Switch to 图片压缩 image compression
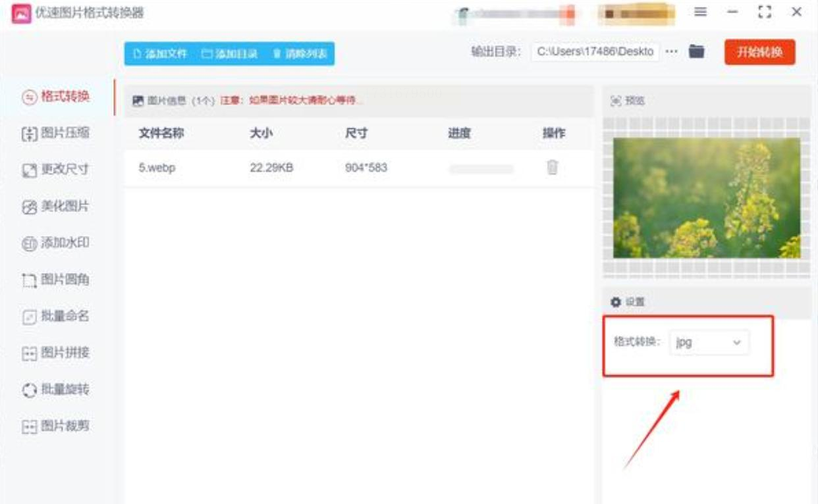 coord(57,134)
